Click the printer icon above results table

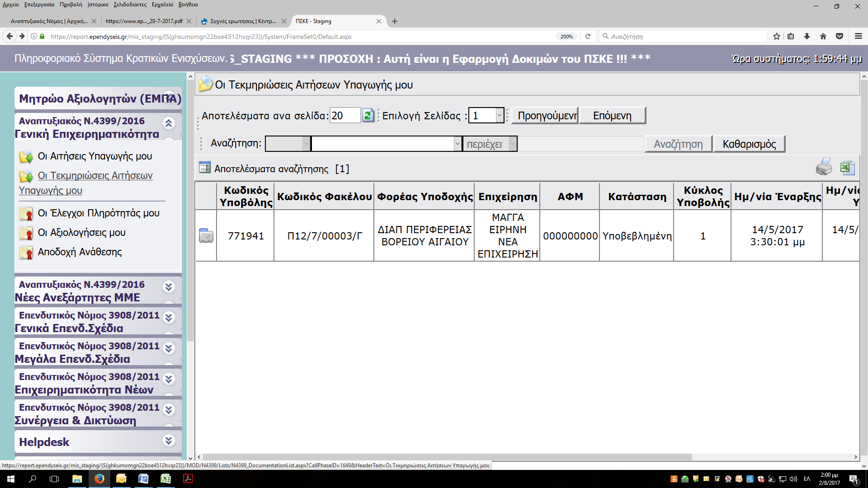[x=824, y=167]
